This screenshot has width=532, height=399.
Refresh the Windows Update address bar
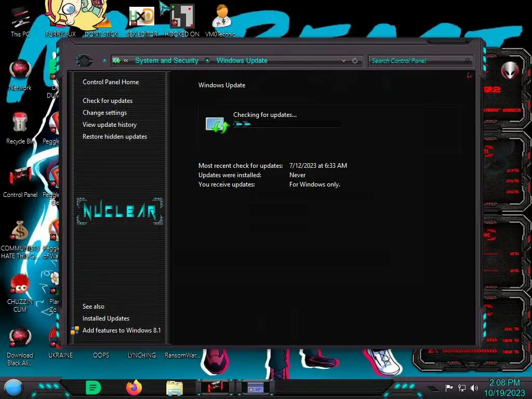355,61
